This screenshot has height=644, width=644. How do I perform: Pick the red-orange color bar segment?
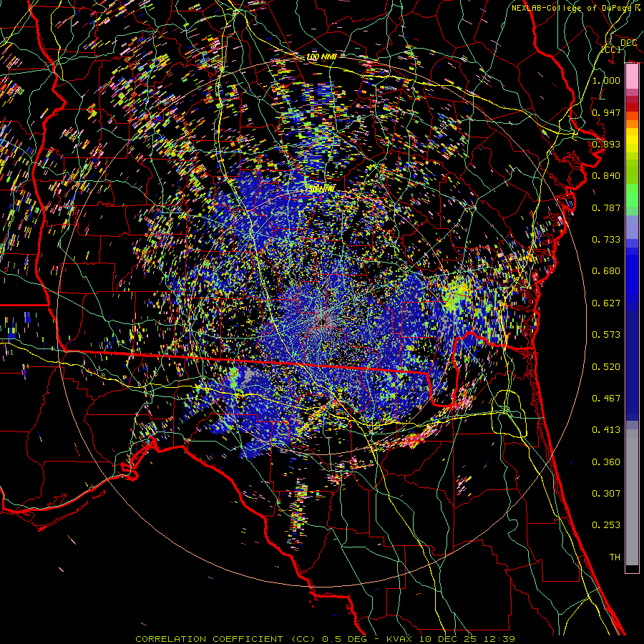(x=632, y=116)
